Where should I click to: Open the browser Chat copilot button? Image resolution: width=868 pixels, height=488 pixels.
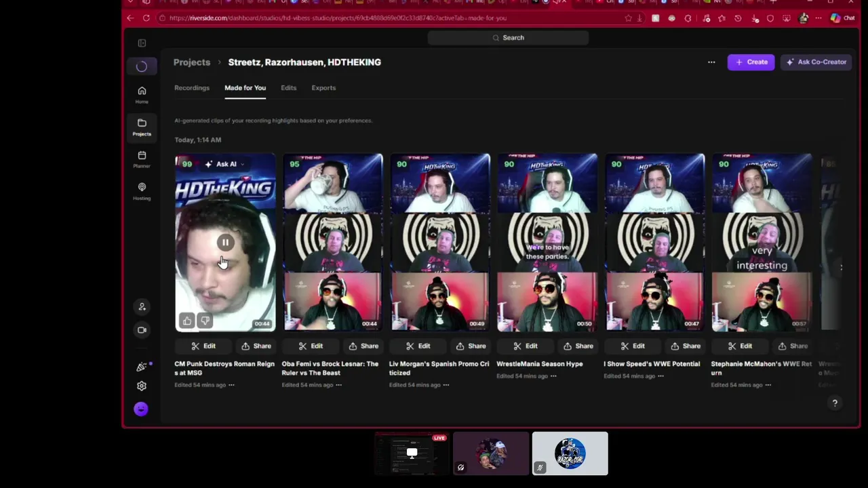tap(843, 18)
